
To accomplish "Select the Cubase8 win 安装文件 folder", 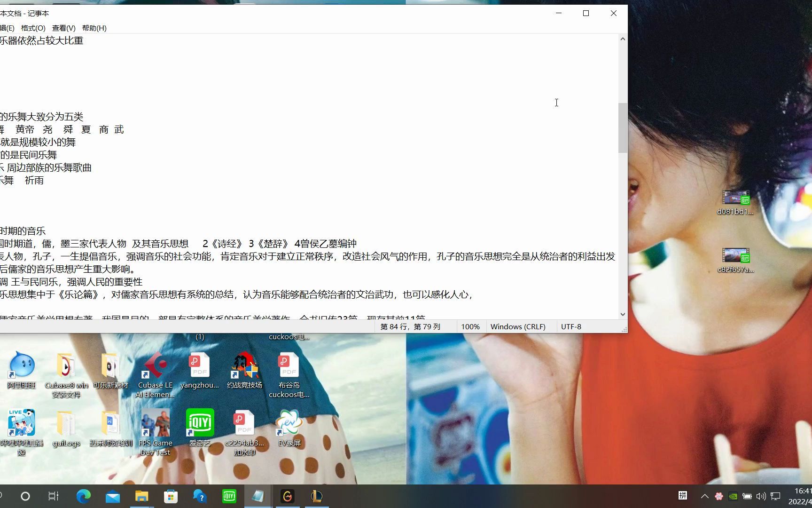I will pos(66,375).
